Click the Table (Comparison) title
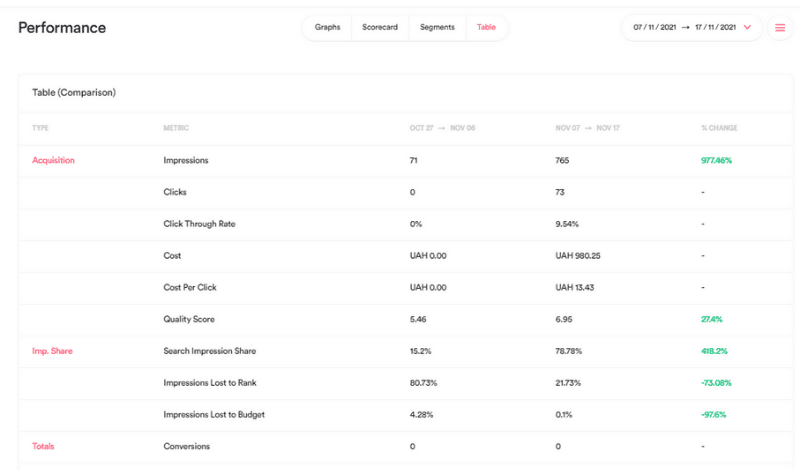800x470 pixels. 74,92
